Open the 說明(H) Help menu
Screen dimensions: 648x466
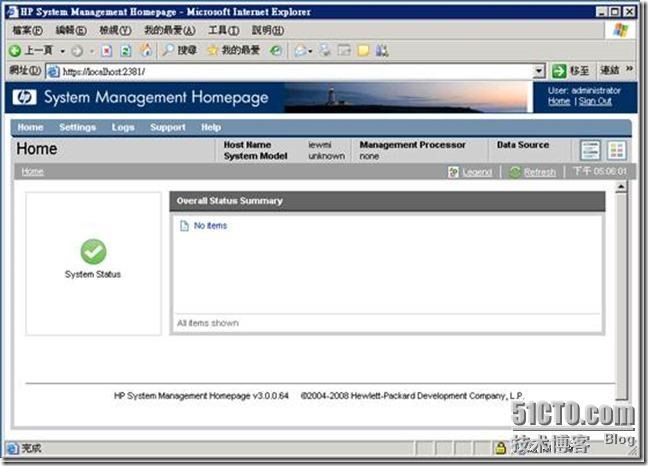[x=268, y=30]
